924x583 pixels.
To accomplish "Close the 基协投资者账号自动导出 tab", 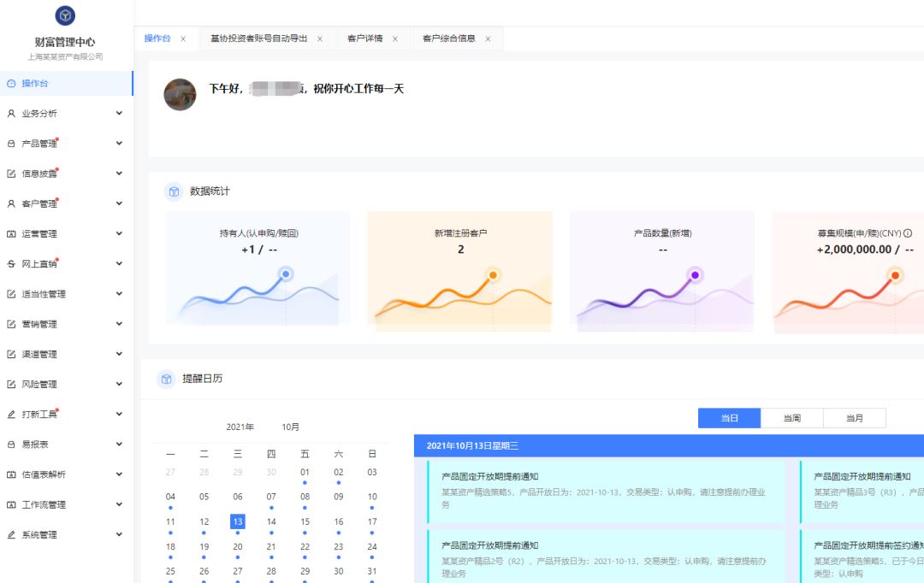I will (320, 39).
